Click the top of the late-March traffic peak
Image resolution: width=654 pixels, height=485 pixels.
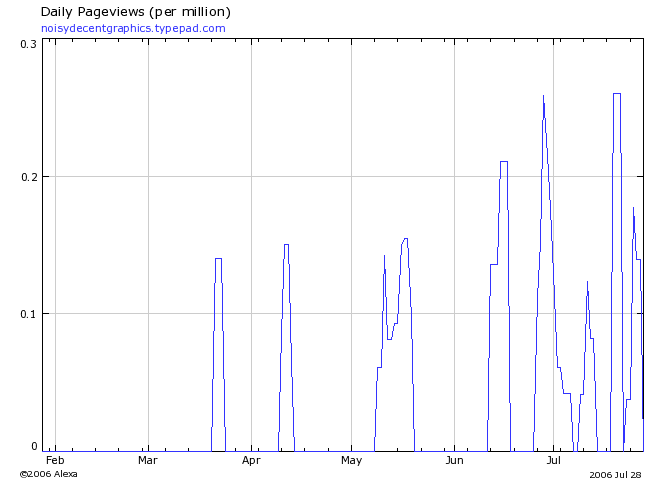pyautogui.click(x=218, y=259)
